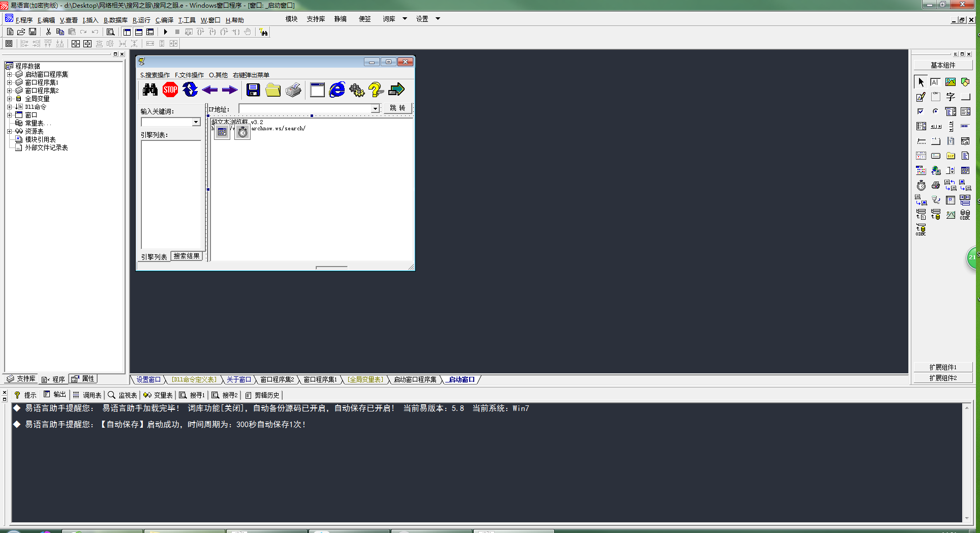The width and height of the screenshot is (980, 533).
Task: Switch to the 关于窗口 tab
Action: pos(238,380)
